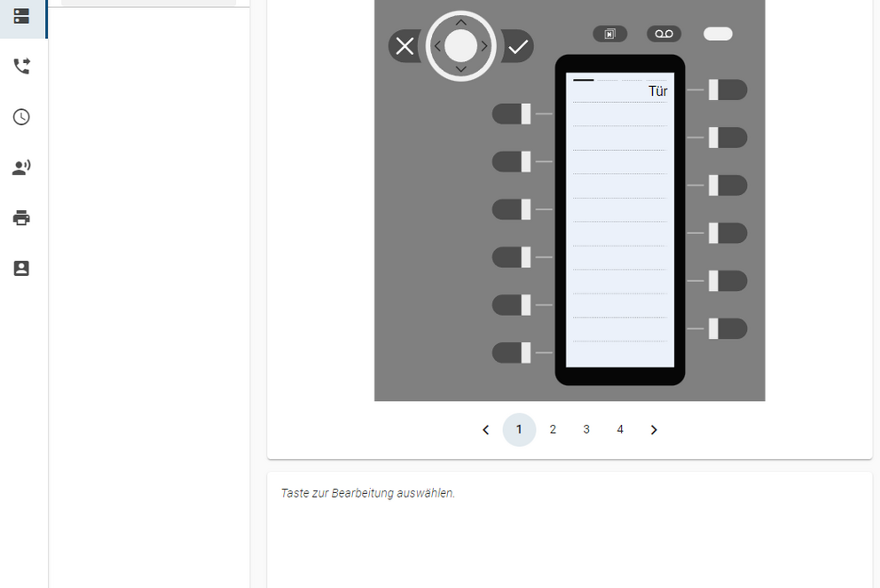880x588 pixels.
Task: Open call forwarding icon in sidebar
Action: (x=21, y=67)
